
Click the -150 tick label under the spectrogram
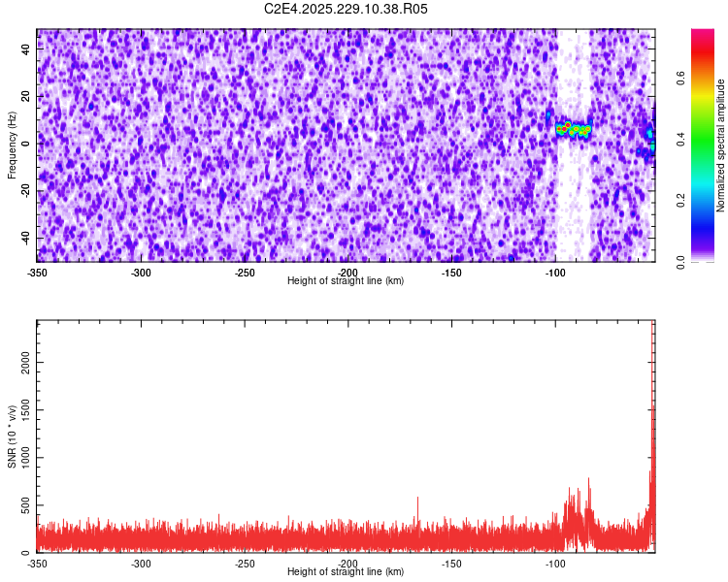point(451,273)
